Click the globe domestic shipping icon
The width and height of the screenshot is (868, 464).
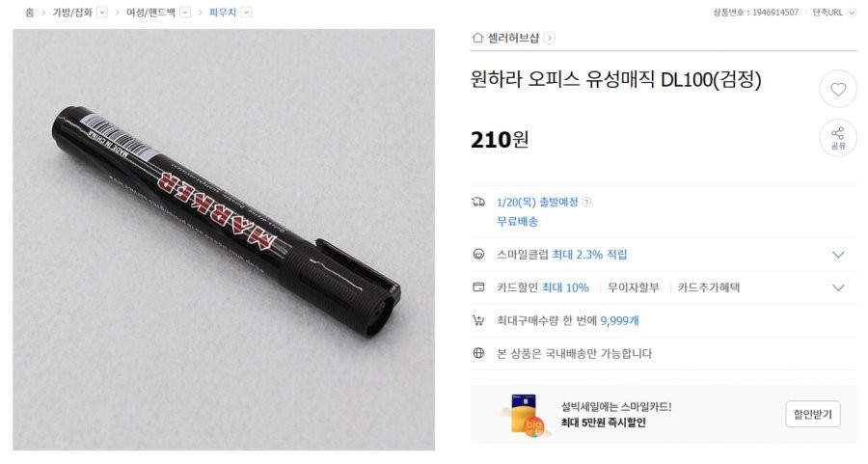coord(478,353)
